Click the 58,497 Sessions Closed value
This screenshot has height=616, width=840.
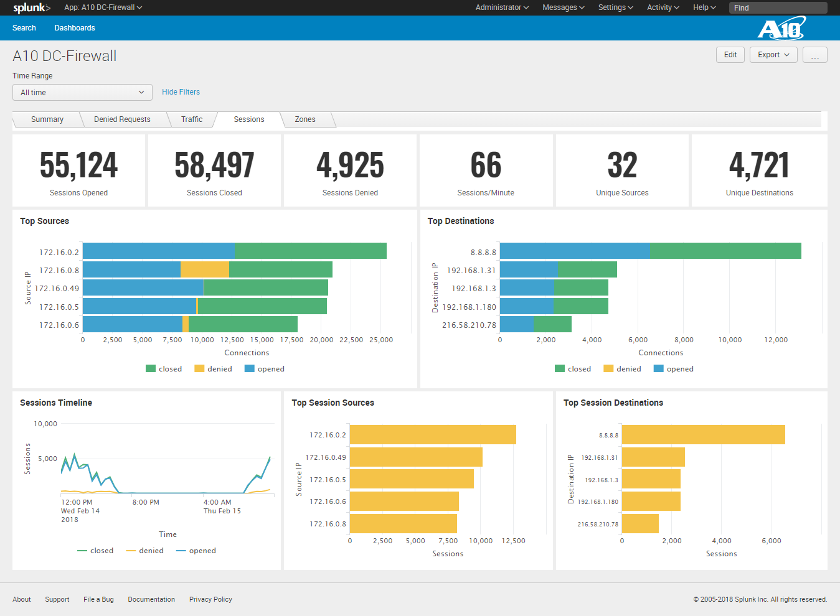click(214, 166)
